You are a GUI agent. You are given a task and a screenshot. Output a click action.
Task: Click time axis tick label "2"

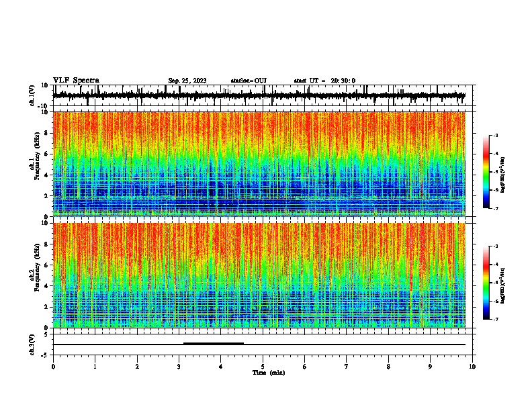pyautogui.click(x=137, y=367)
